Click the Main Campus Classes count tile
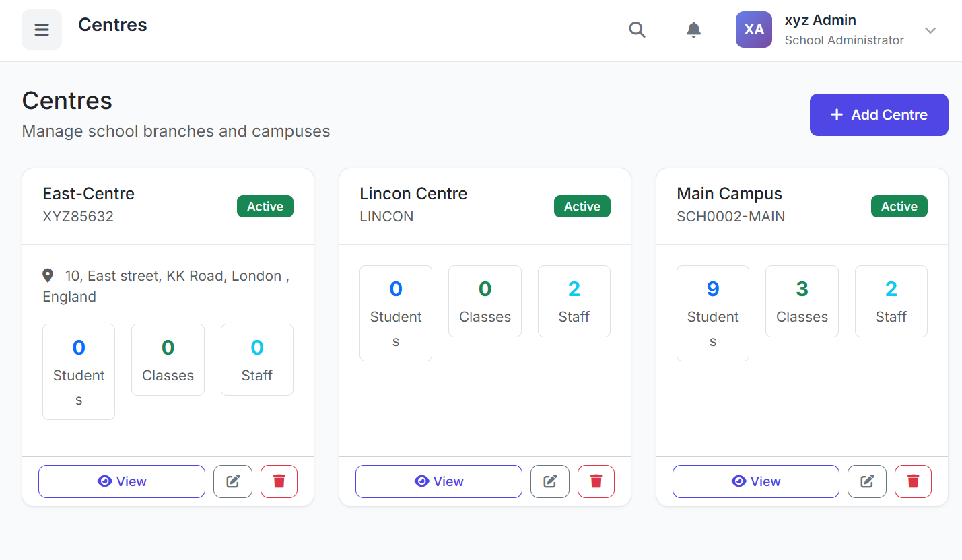Image resolution: width=962 pixels, height=560 pixels. [x=802, y=301]
